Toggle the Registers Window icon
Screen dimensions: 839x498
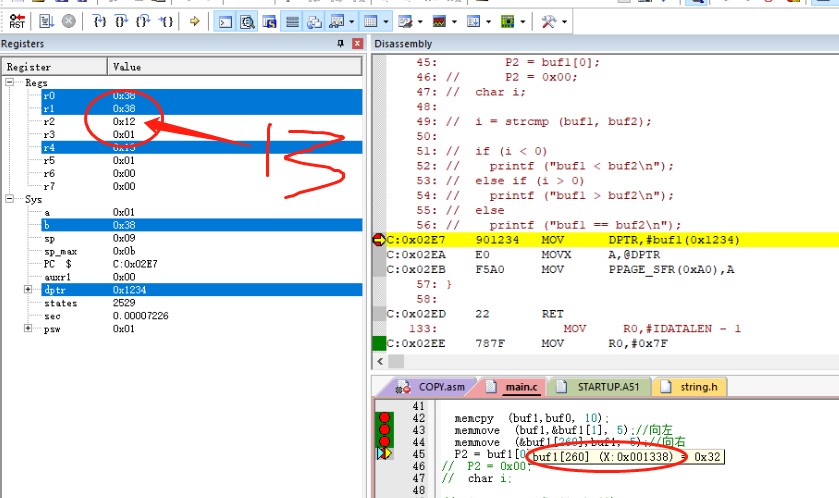coord(292,22)
